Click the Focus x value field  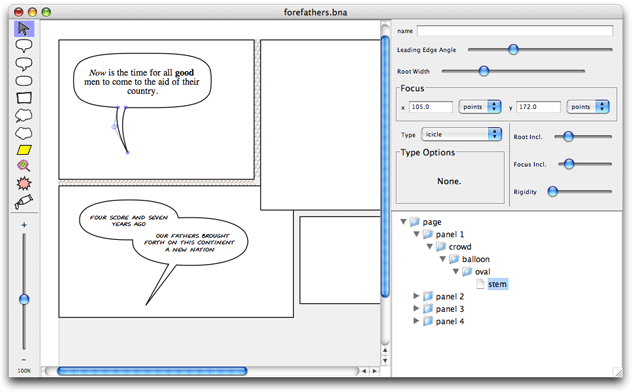point(430,107)
